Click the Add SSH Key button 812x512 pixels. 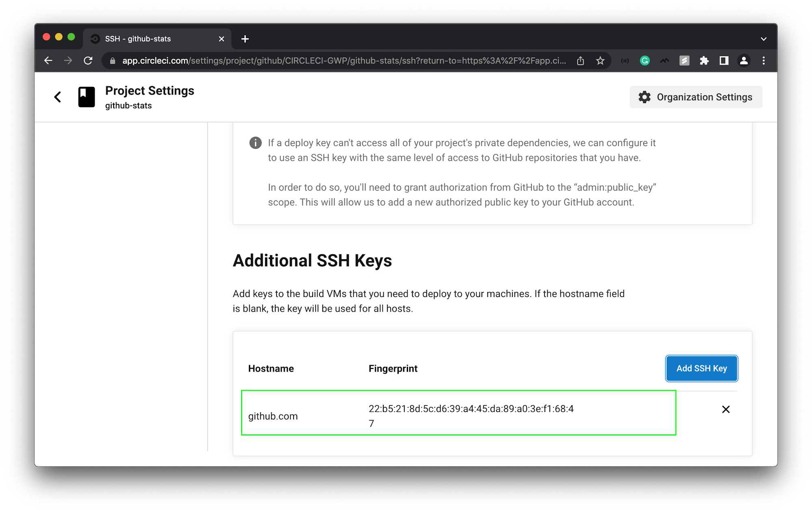(x=701, y=368)
